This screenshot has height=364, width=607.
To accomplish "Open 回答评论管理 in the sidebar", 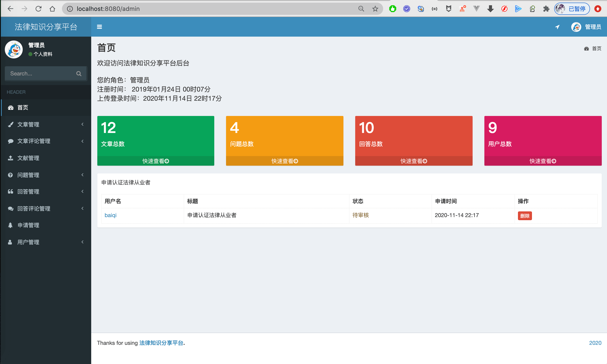I will click(x=34, y=209).
